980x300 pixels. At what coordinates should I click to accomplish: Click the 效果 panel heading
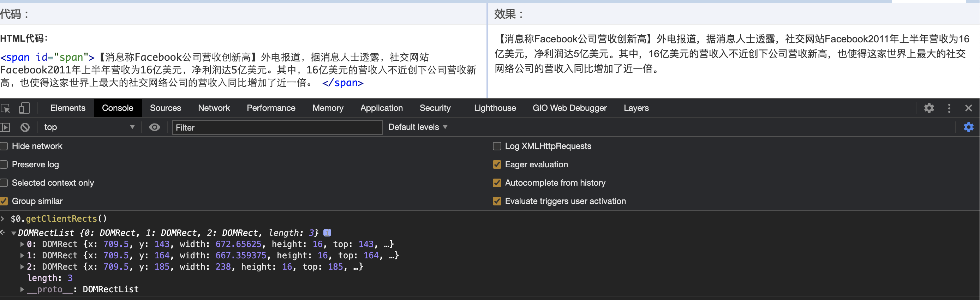click(509, 14)
